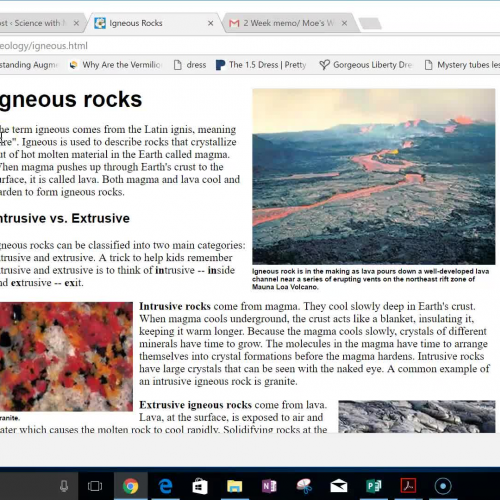The image size is (500, 500).
Task: Open the standing Augme bookmark
Action: 29,65
